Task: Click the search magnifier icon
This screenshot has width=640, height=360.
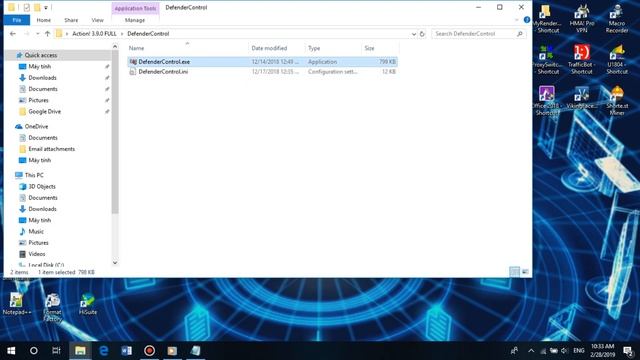Action: click(x=520, y=34)
